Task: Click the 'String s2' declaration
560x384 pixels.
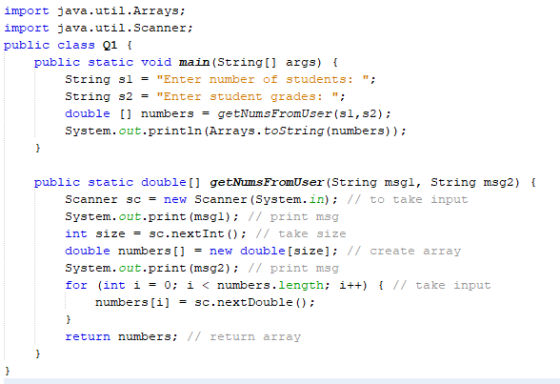Action: click(x=99, y=96)
